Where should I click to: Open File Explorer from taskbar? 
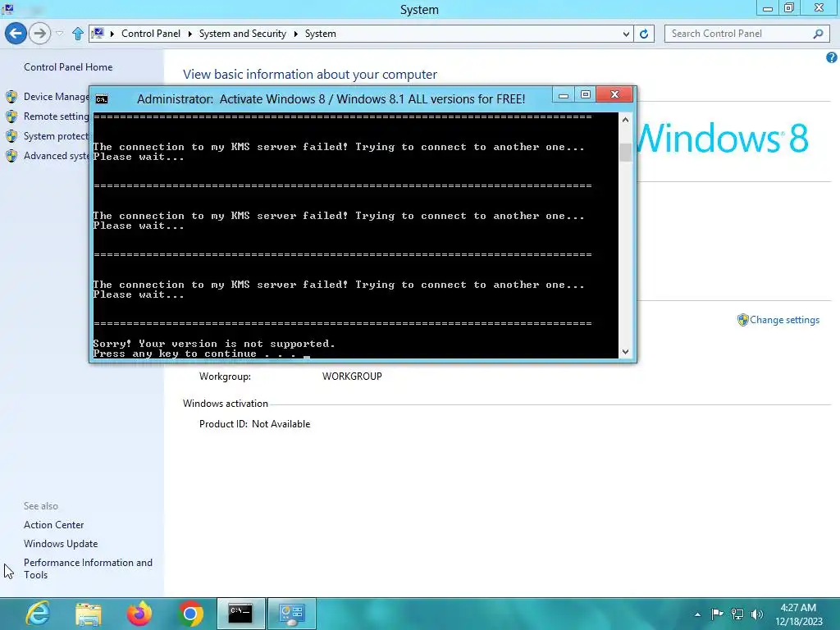89,614
